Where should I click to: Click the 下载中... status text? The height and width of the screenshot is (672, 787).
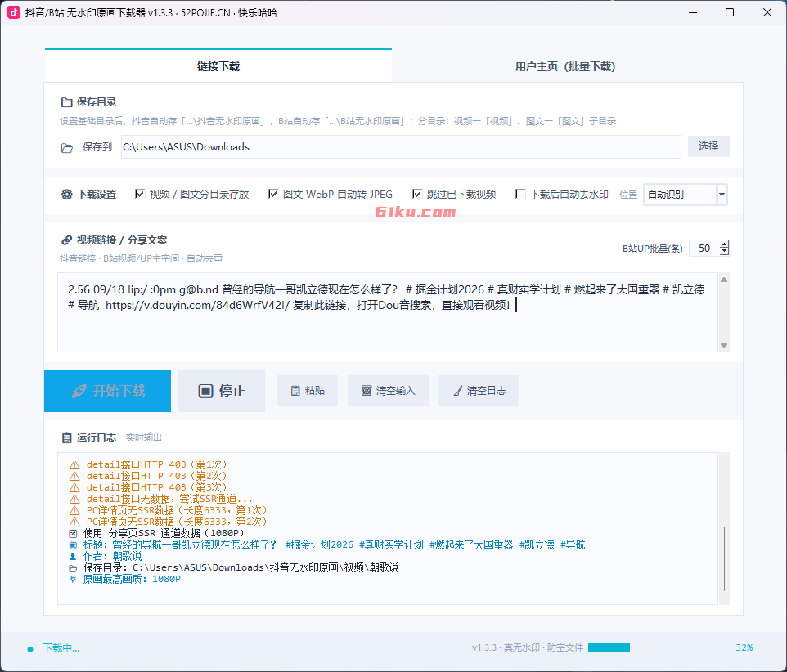click(x=61, y=648)
